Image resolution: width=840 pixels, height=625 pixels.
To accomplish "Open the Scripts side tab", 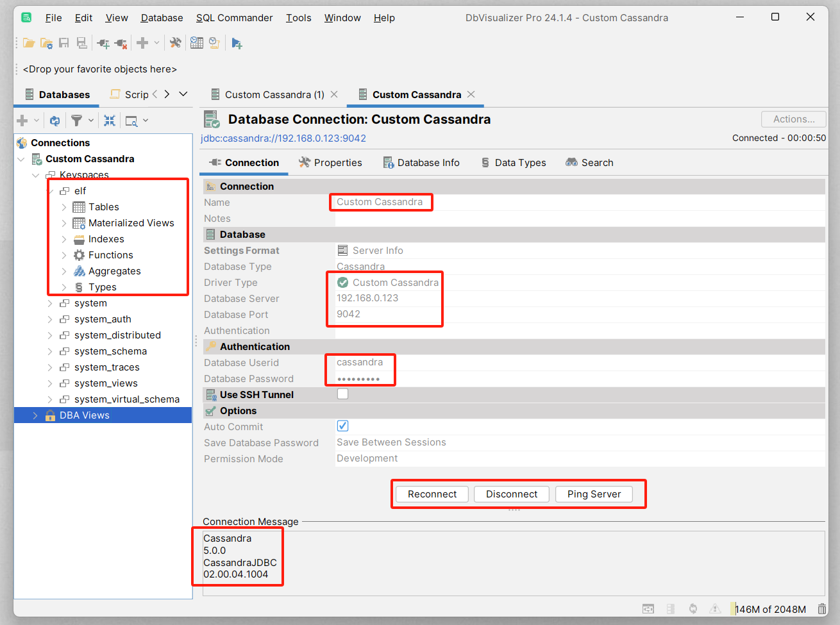I will point(130,95).
